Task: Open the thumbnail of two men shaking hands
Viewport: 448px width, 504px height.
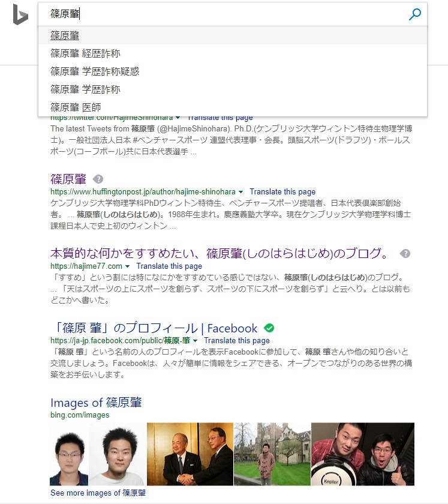Action: (x=190, y=454)
